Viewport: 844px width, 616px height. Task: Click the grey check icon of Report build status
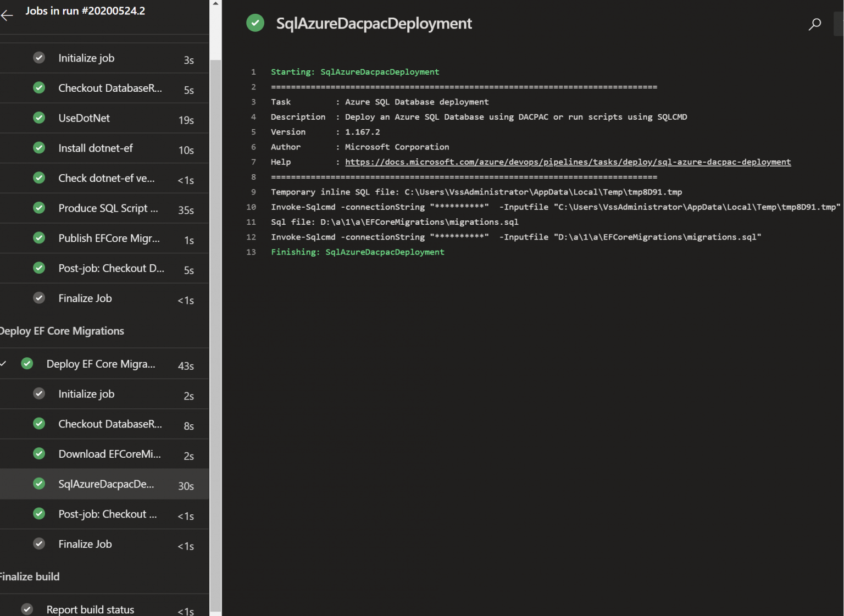tap(27, 609)
